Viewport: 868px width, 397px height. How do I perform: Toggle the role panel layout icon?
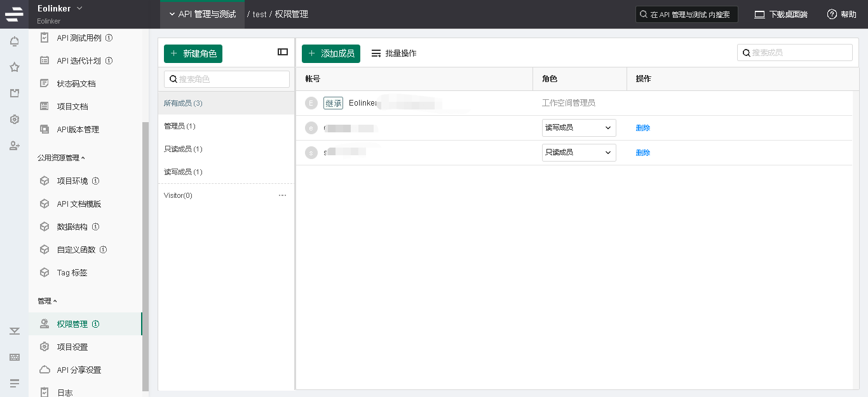pos(283,52)
